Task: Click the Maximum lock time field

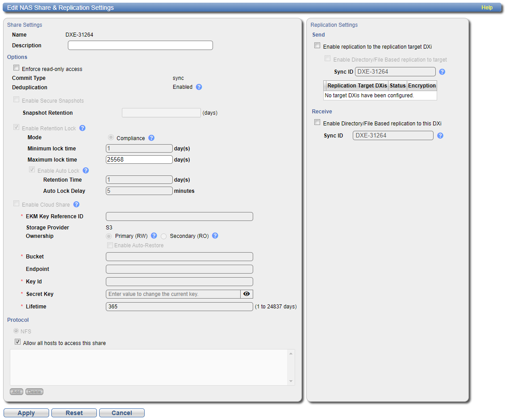Action: [139, 160]
